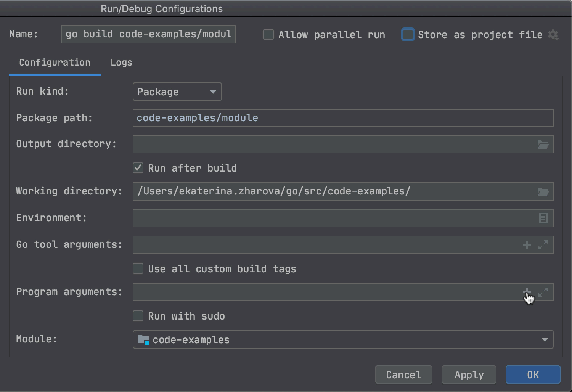
Task: Click the Go tool arguments: label
Action: click(x=69, y=245)
